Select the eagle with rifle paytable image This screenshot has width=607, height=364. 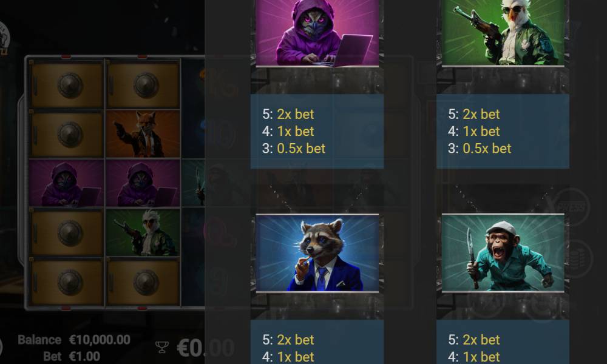[503, 33]
